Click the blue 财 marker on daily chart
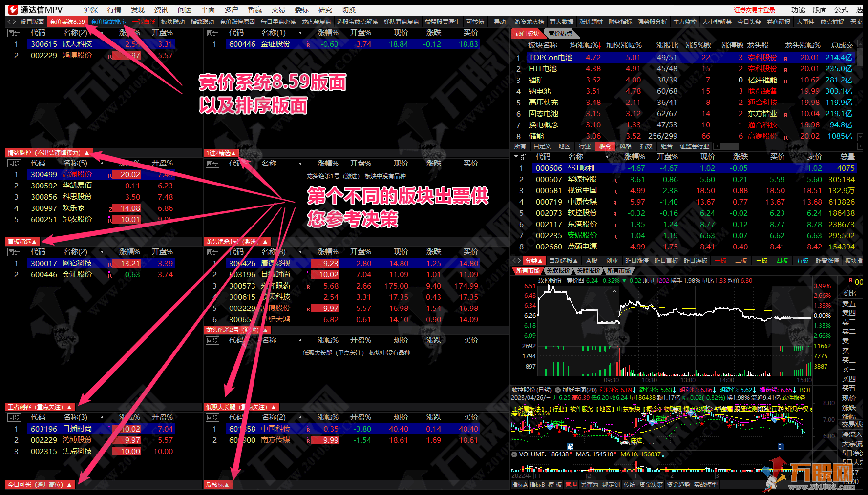 781,446
